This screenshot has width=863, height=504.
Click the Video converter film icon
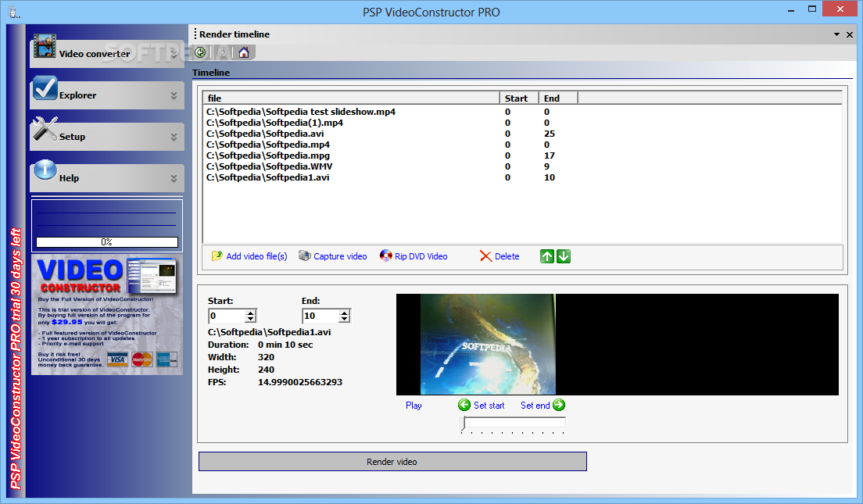pyautogui.click(x=45, y=46)
